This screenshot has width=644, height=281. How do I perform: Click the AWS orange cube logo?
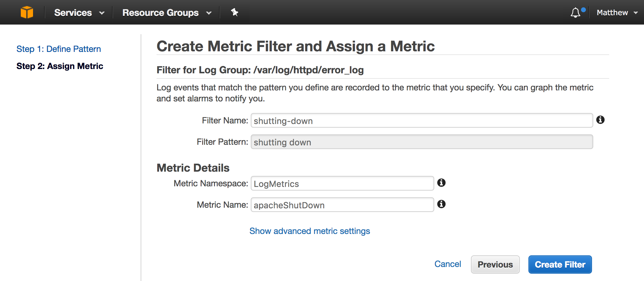27,13
